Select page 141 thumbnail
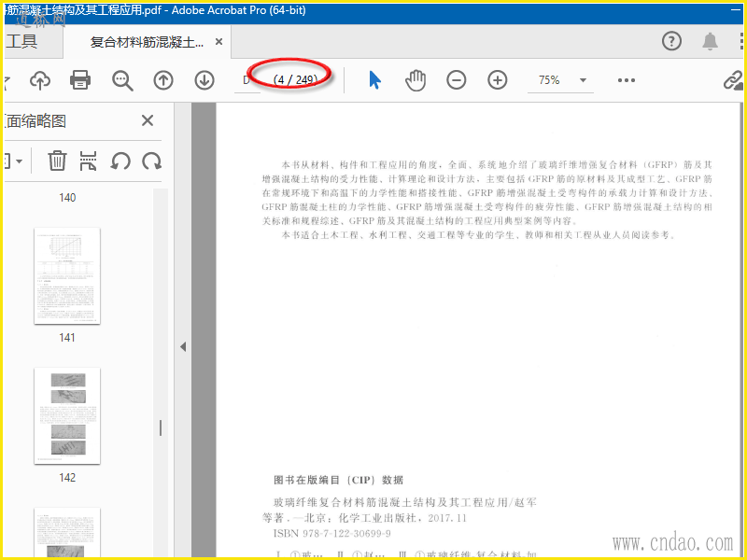 point(67,276)
